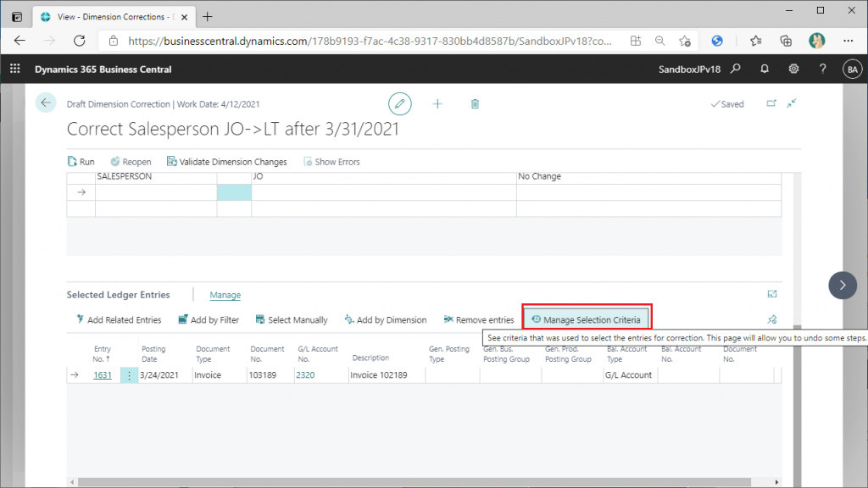Open the notifications bell
The height and width of the screenshot is (488, 868).
[x=765, y=69]
